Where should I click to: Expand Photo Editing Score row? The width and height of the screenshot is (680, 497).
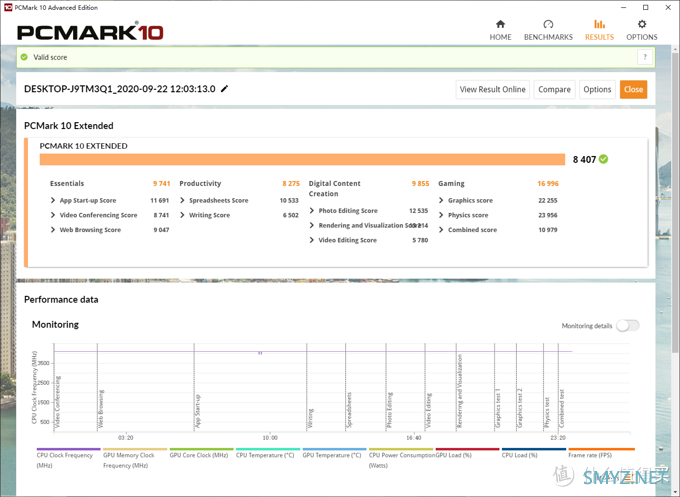pos(311,210)
